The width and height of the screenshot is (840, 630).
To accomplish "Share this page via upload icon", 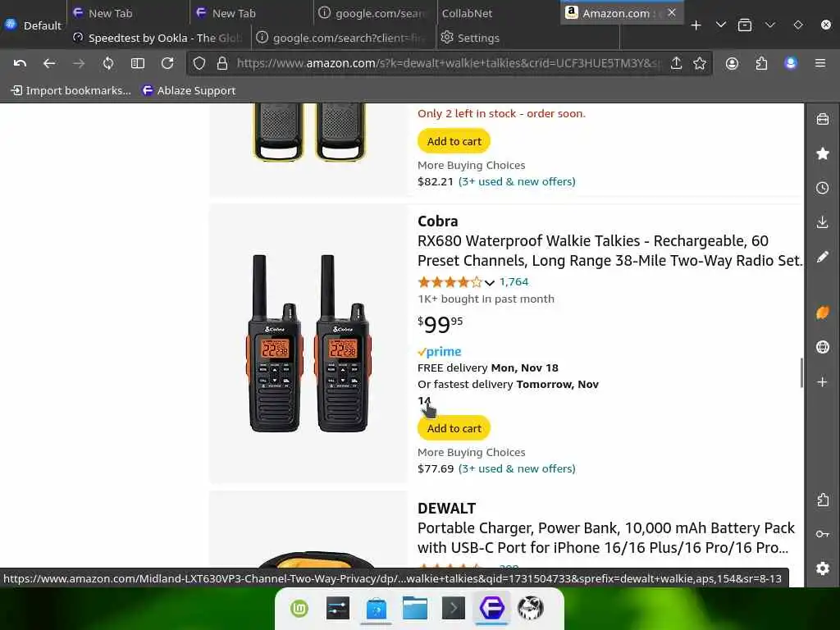I will point(676,63).
